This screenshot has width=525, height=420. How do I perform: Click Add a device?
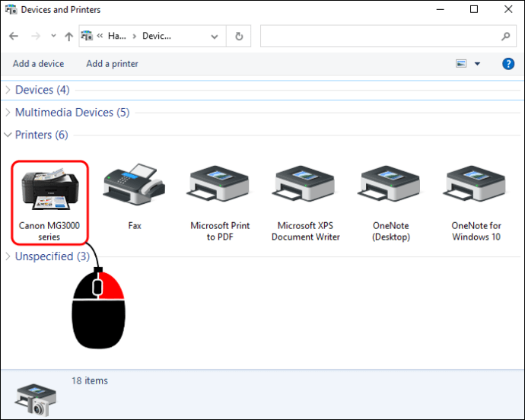click(38, 64)
